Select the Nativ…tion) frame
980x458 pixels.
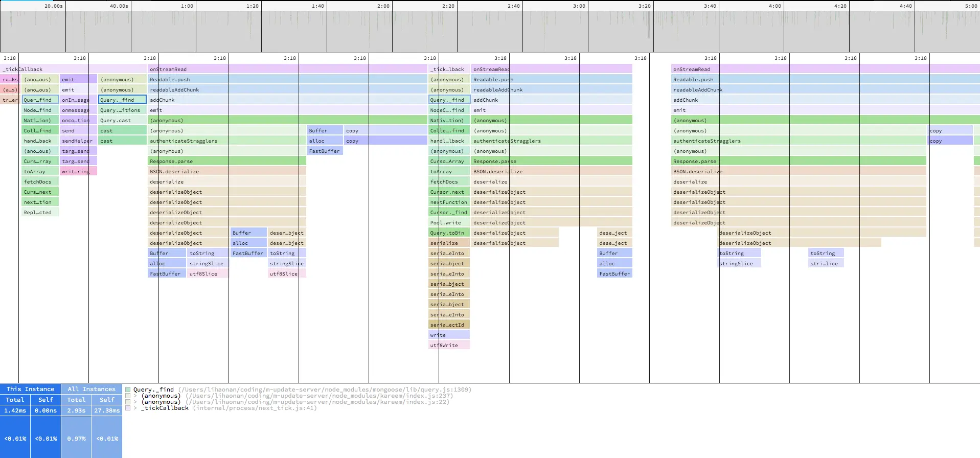pyautogui.click(x=449, y=120)
